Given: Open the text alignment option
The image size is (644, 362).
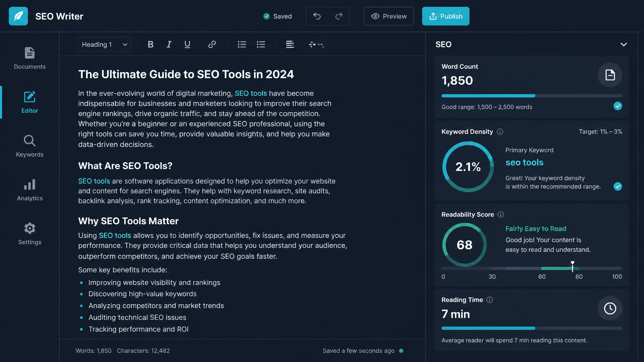Looking at the screenshot, I should point(290,44).
